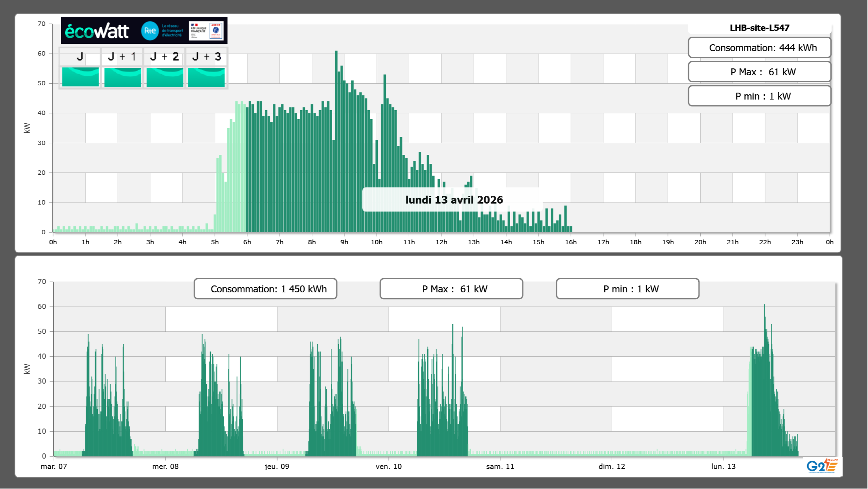Click the 12h tick on daily chart axis
868x489 pixels.
(x=441, y=242)
